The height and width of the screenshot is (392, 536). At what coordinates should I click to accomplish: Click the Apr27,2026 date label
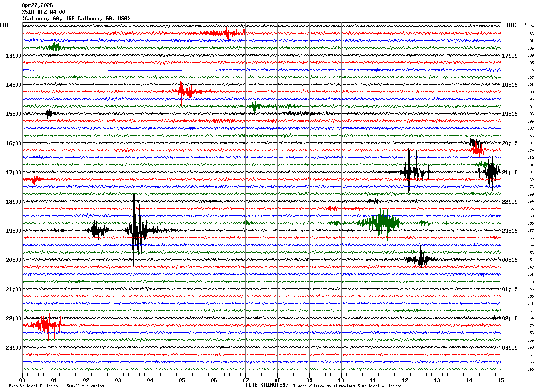[x=37, y=5]
